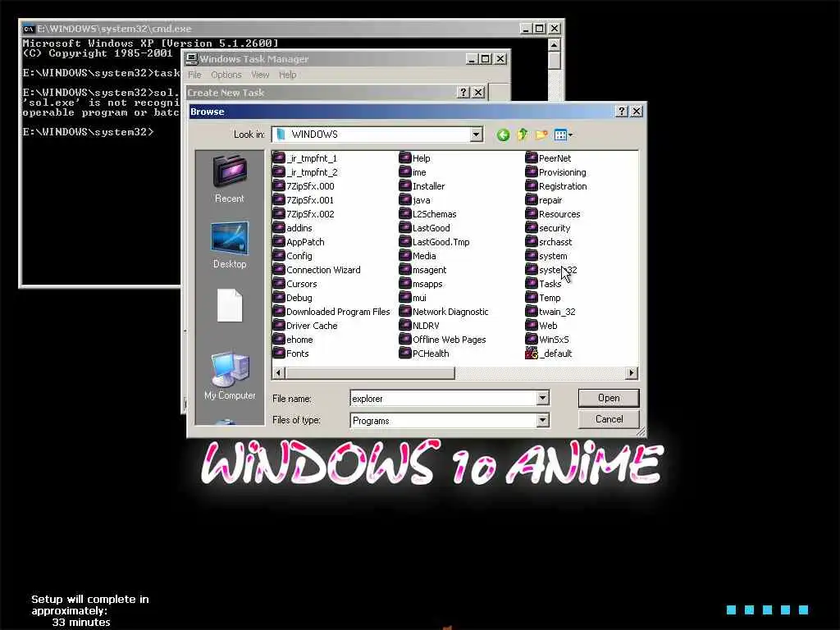This screenshot has height=630, width=840.
Task: Select the Web folder
Action: [541, 326]
